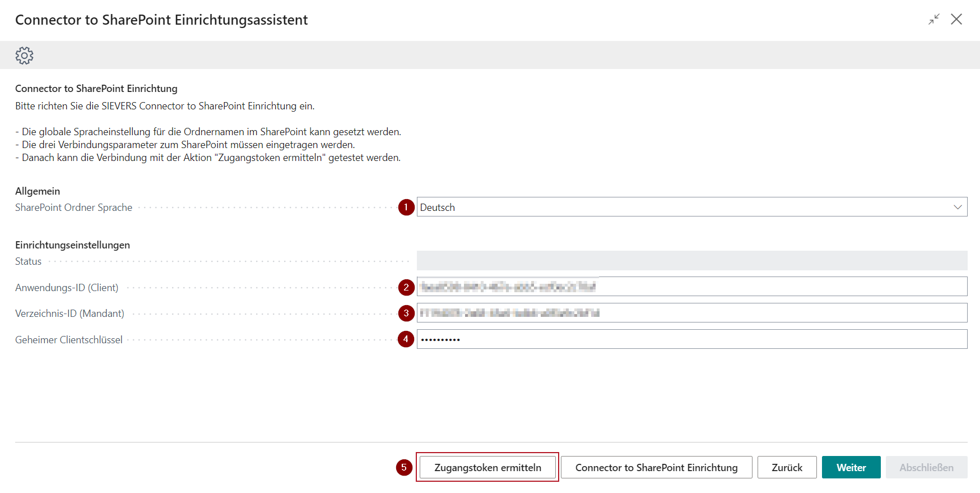Click the settings gear icon
The width and height of the screenshot is (980, 493).
pyautogui.click(x=24, y=56)
